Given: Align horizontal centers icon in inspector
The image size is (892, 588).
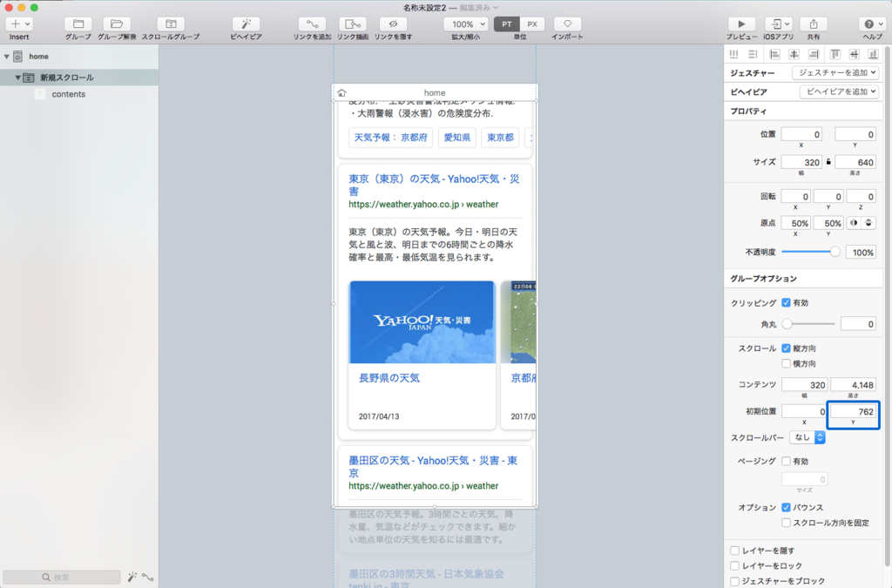Looking at the screenshot, I should point(794,54).
